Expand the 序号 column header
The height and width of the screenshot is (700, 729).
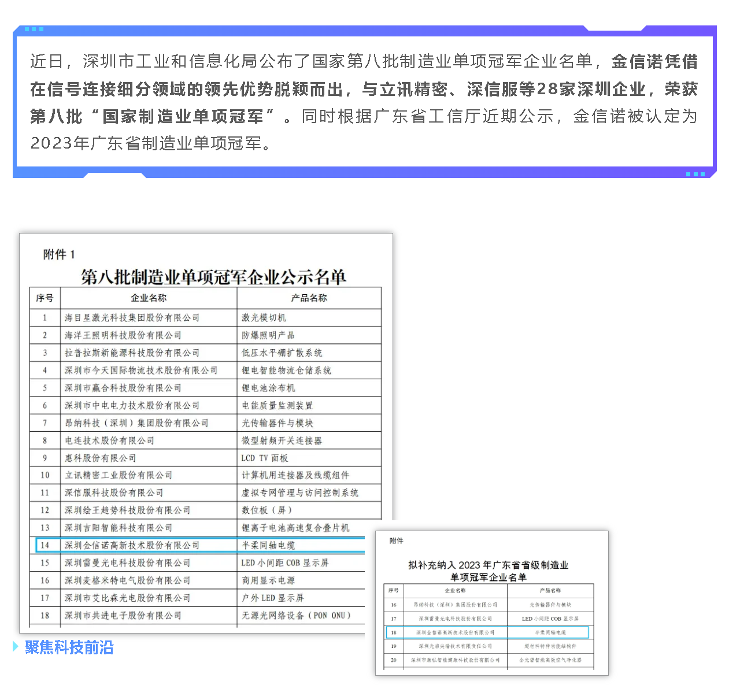coord(45,298)
